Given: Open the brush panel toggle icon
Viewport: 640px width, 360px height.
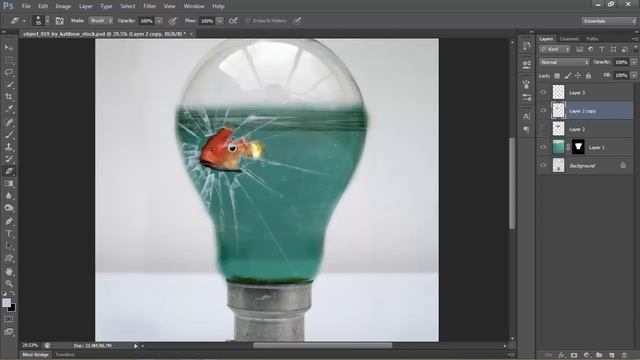Looking at the screenshot, I should click(x=60, y=20).
